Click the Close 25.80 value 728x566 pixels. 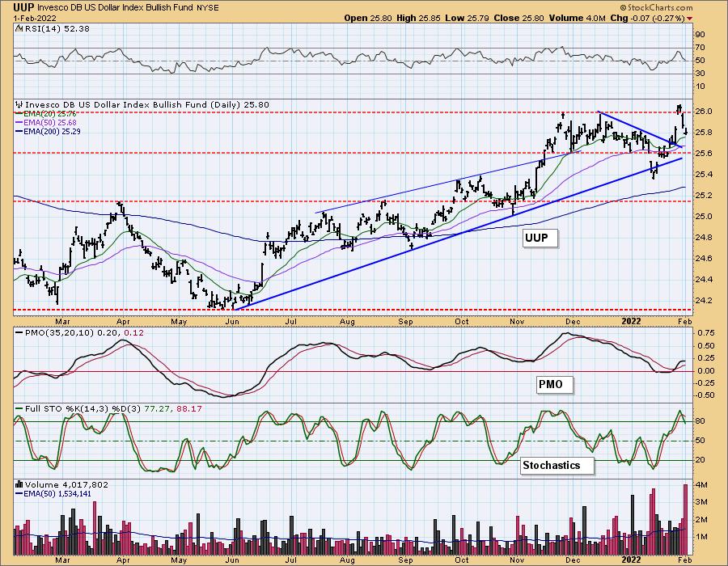[x=518, y=18]
